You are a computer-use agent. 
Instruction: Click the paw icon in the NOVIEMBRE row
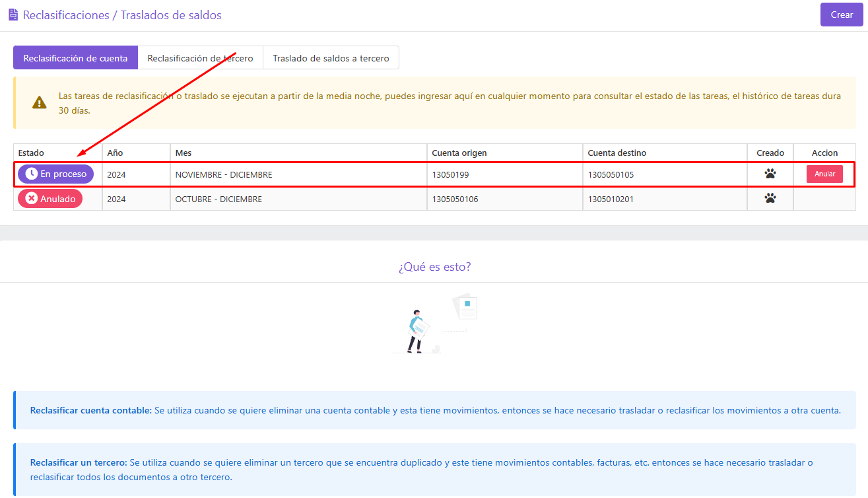pyautogui.click(x=770, y=174)
